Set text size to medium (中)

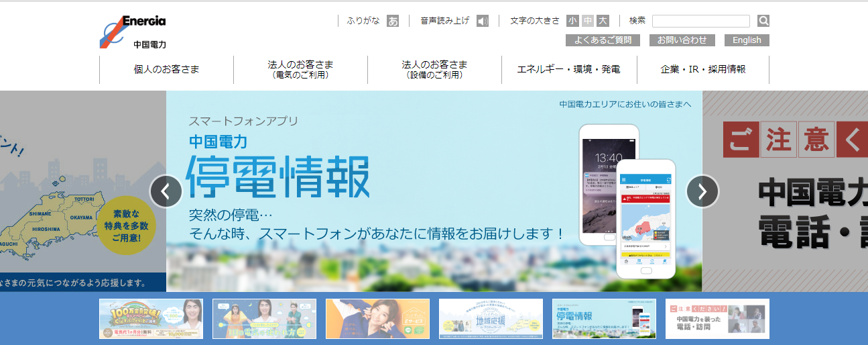pos(588,21)
